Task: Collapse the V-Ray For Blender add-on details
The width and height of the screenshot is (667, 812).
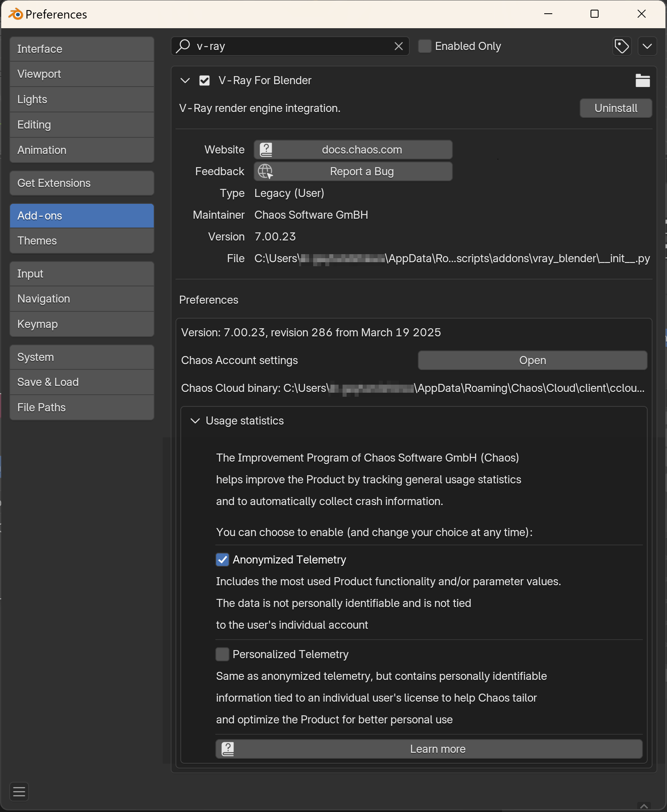Action: 185,81
